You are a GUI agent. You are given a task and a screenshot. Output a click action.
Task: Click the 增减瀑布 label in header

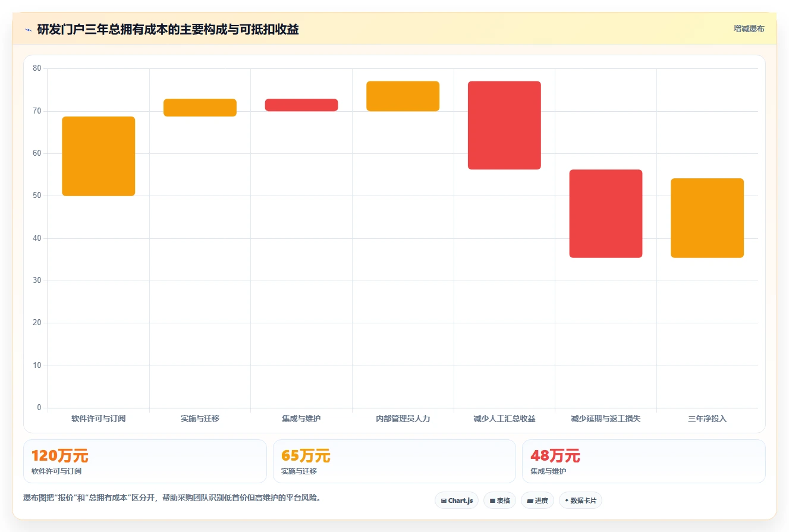click(749, 29)
